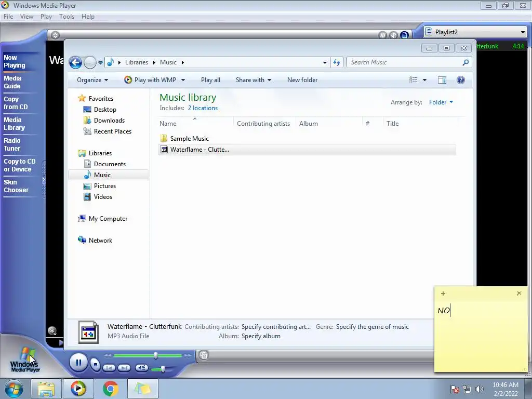The height and width of the screenshot is (399, 532).
Task: Sort by Contributing artists column
Action: (x=264, y=124)
